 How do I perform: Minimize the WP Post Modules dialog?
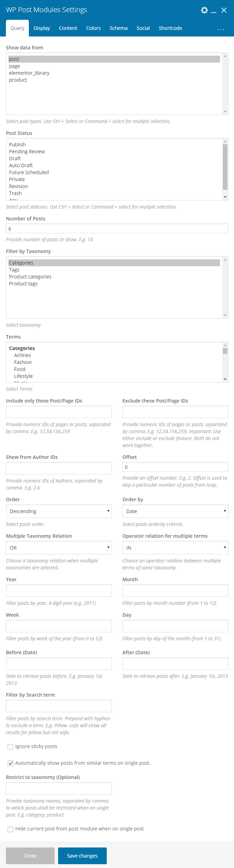[x=214, y=11]
